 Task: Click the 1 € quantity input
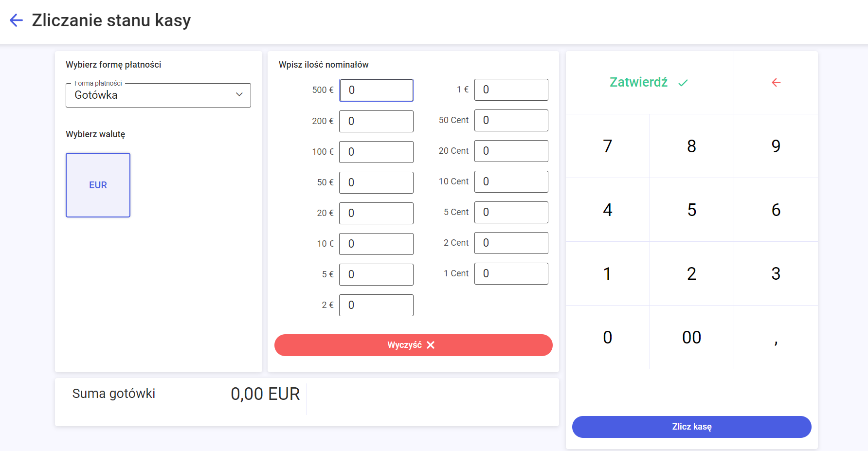pyautogui.click(x=511, y=90)
